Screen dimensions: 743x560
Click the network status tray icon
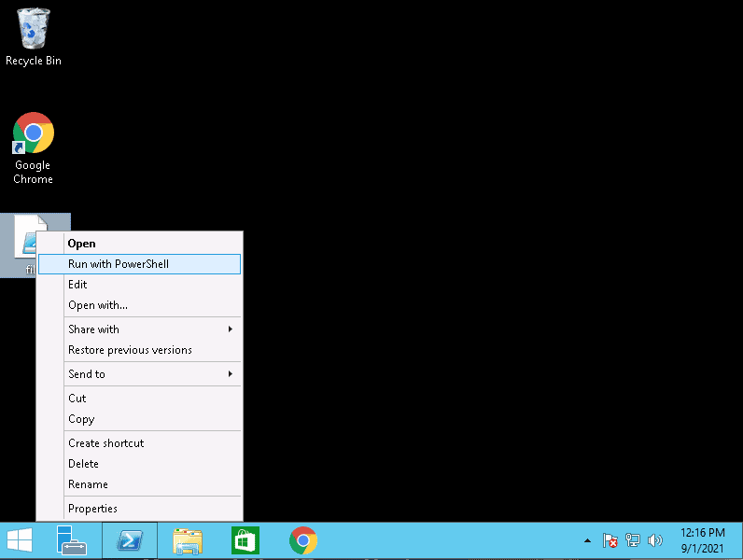(x=632, y=540)
